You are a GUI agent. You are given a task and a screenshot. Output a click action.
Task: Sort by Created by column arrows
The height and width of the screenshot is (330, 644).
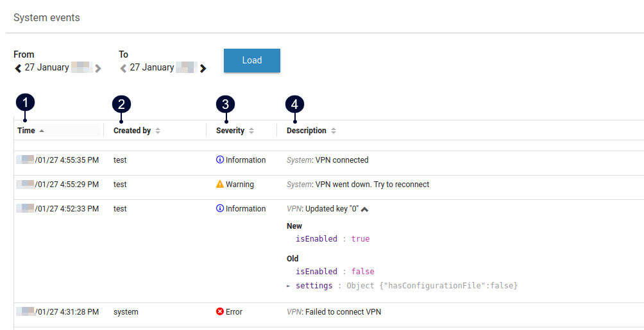[x=158, y=131]
